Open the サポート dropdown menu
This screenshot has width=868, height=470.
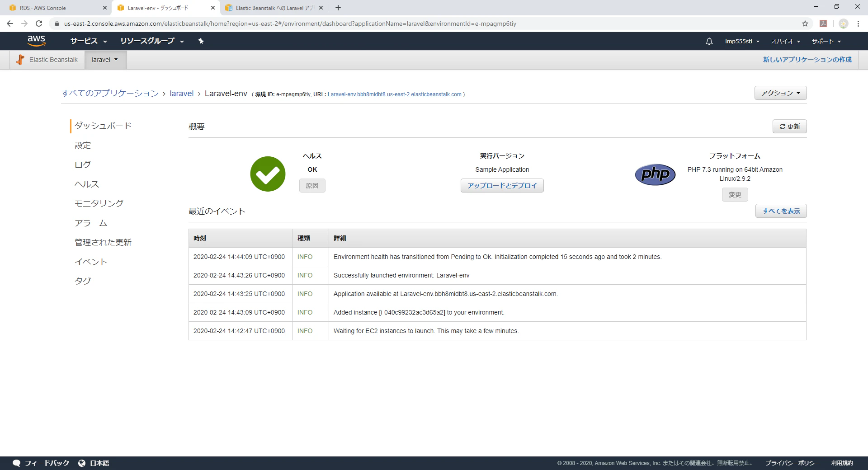[826, 41]
